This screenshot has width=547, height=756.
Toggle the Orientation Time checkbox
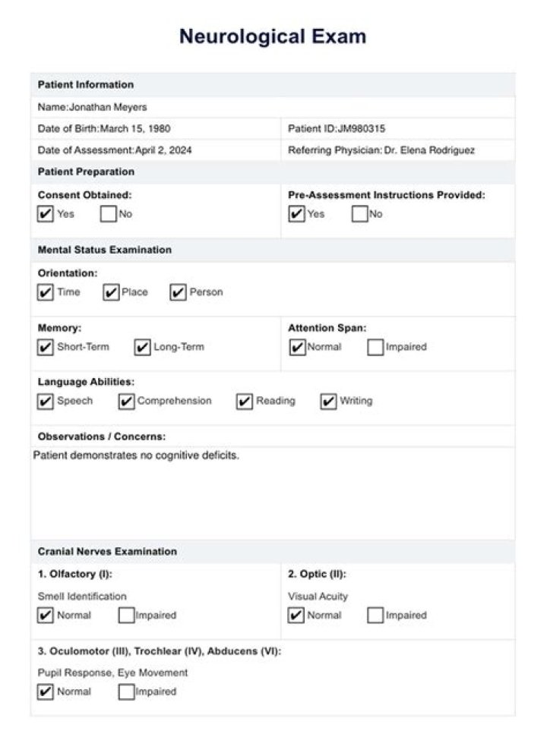tap(46, 292)
